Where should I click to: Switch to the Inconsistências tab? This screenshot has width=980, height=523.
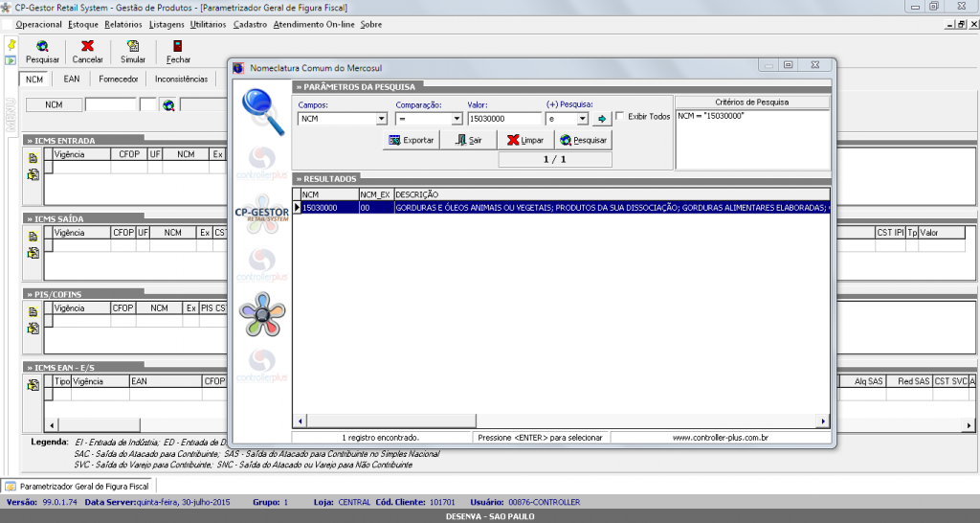click(x=181, y=79)
